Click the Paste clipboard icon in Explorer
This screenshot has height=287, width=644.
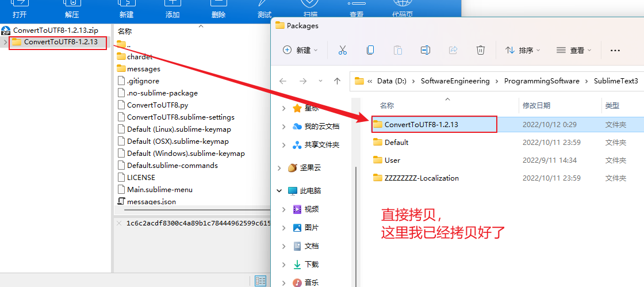pos(397,50)
